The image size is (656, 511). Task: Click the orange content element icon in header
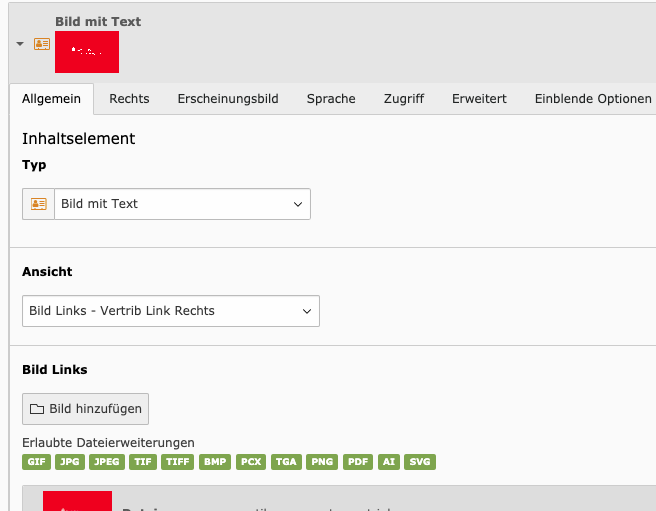click(41, 45)
